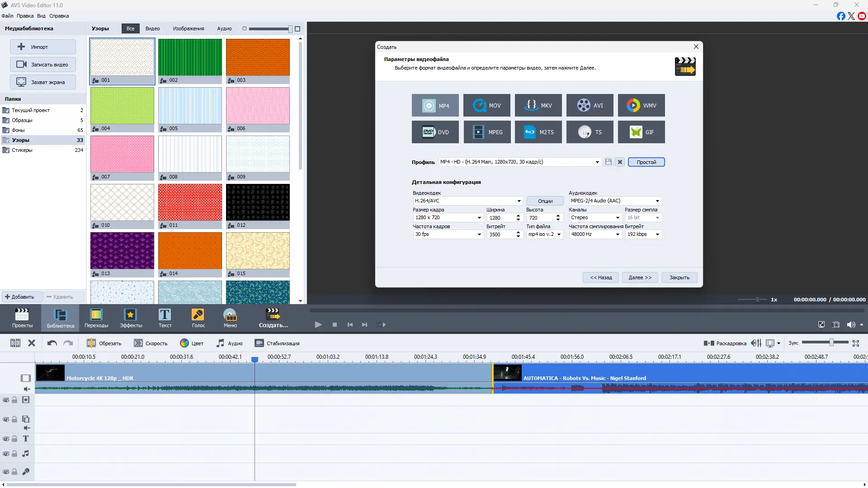Open the Audiocodec MPEG-2/4 AAC dropdown
The height and width of the screenshot is (488, 868).
(657, 201)
